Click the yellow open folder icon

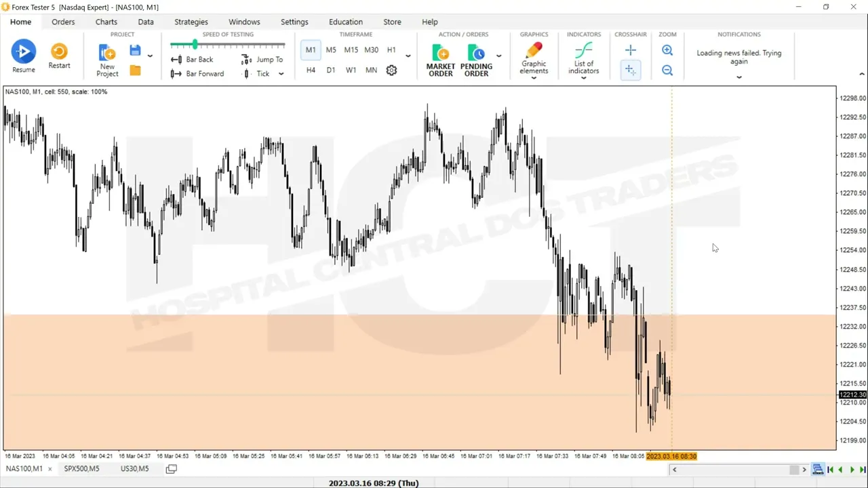135,70
